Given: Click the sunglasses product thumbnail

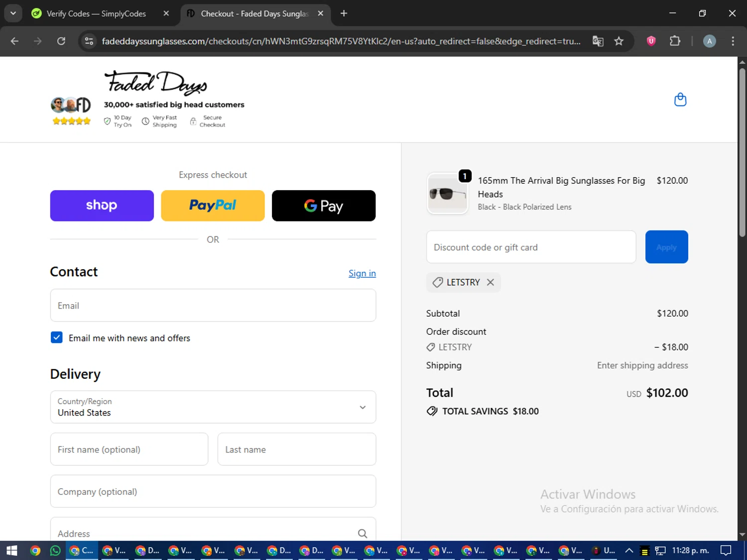Looking at the screenshot, I should click(447, 194).
